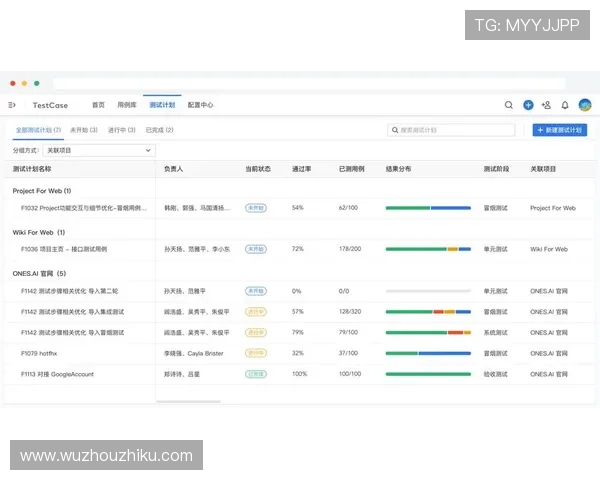
Task: Click the browser address bar
Action: point(309,83)
